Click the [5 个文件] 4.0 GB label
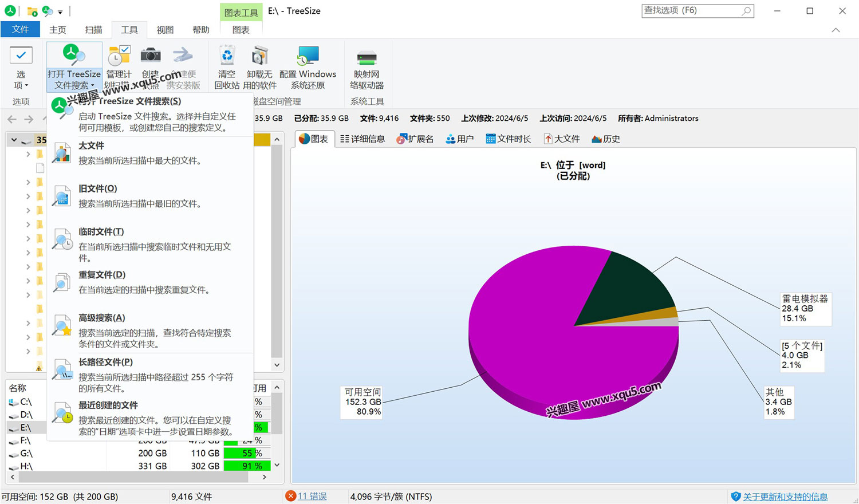The image size is (859, 504). [802, 355]
